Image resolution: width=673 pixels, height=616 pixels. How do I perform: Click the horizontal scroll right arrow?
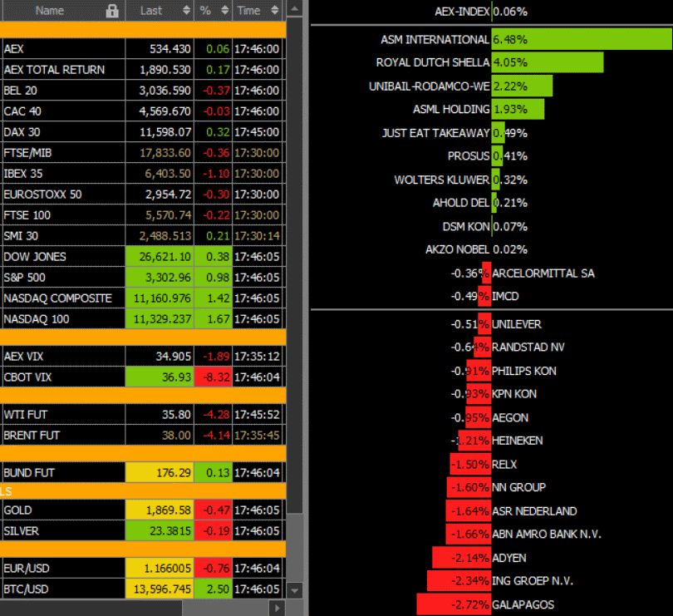click(x=278, y=609)
